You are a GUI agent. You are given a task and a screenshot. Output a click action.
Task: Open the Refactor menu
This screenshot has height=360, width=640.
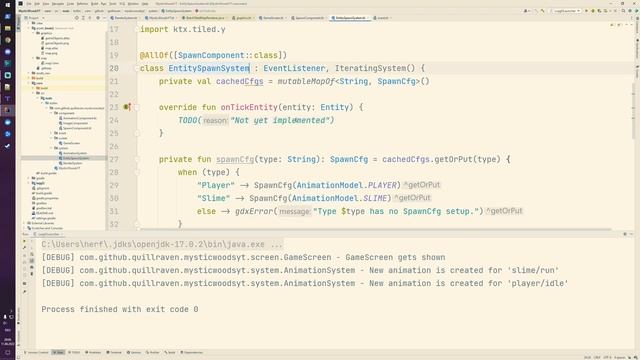click(x=82, y=4)
